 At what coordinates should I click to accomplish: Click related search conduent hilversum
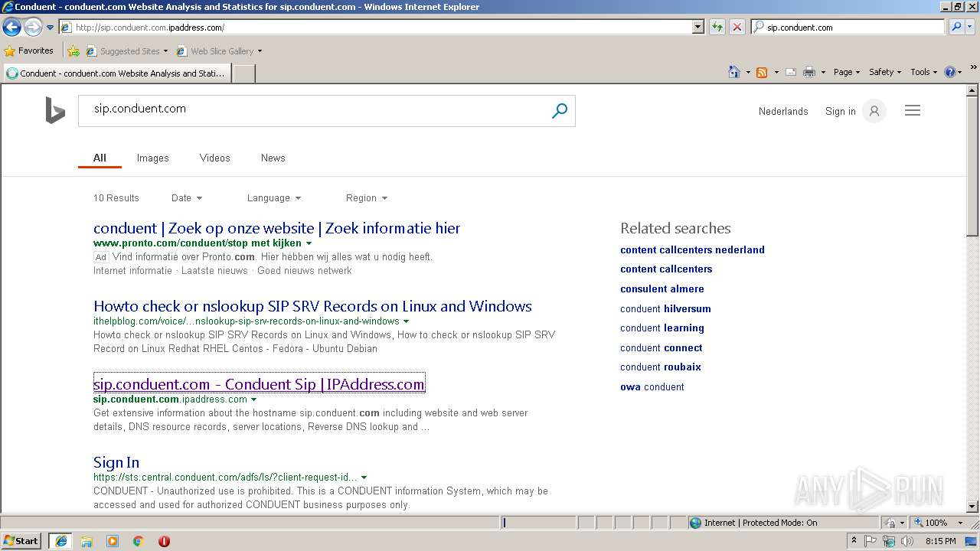[665, 308]
